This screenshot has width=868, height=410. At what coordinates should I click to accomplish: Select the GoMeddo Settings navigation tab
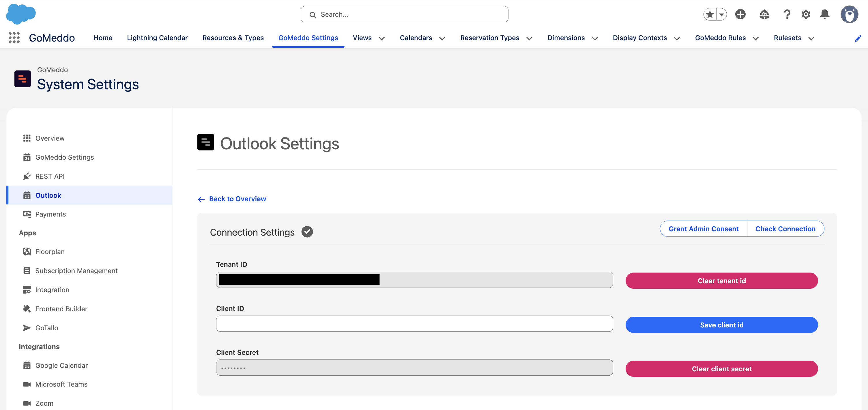click(308, 38)
